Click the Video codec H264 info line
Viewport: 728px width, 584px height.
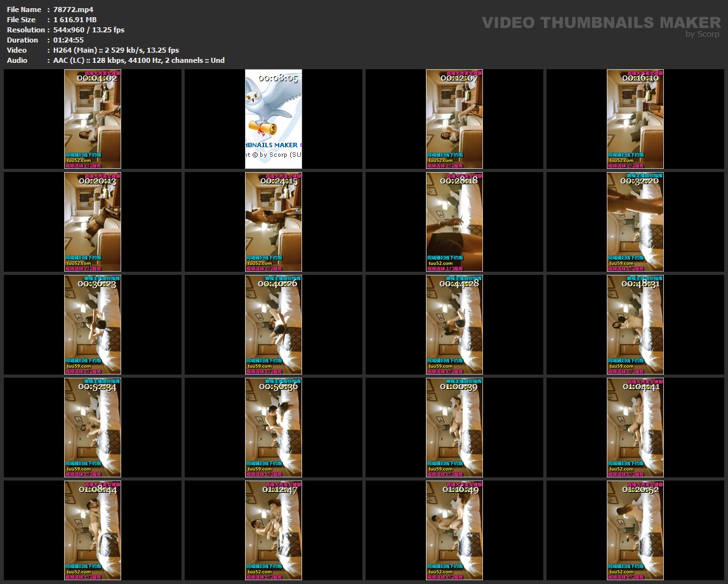pos(116,50)
